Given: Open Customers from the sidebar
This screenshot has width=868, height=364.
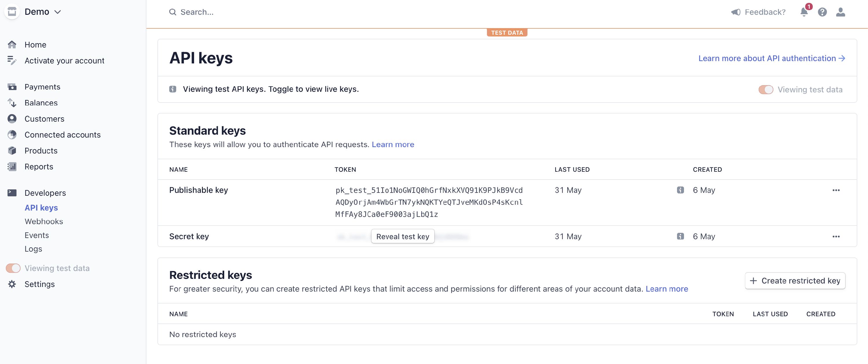Looking at the screenshot, I should point(44,118).
